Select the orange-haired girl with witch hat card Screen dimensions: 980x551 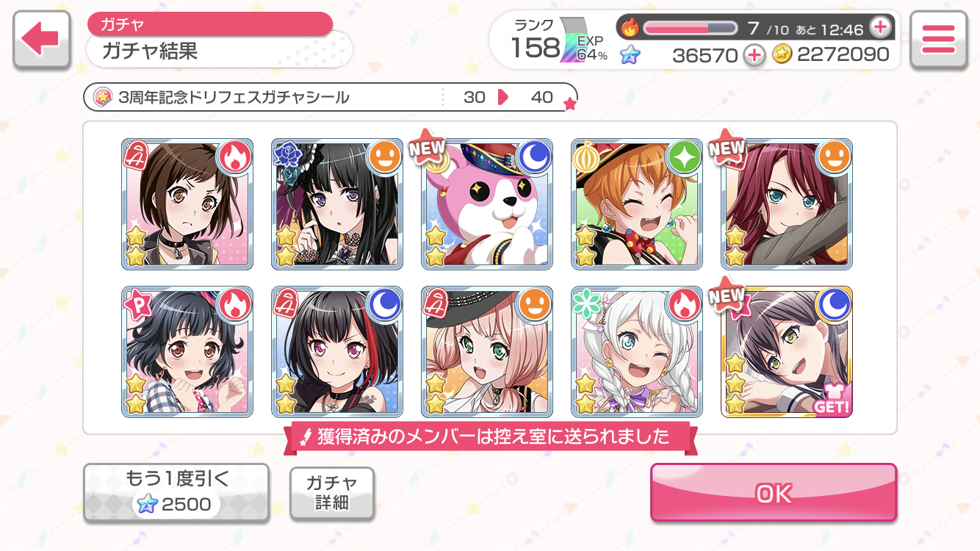(x=637, y=204)
